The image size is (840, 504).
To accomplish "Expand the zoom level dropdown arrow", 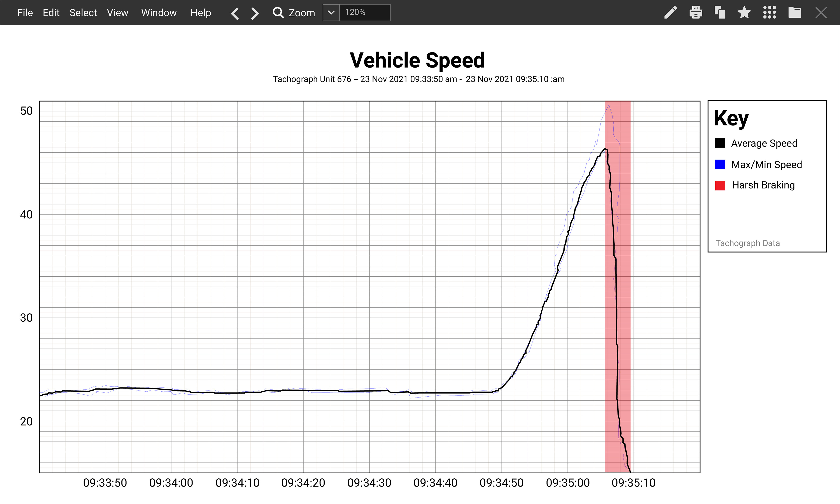I will (331, 12).
